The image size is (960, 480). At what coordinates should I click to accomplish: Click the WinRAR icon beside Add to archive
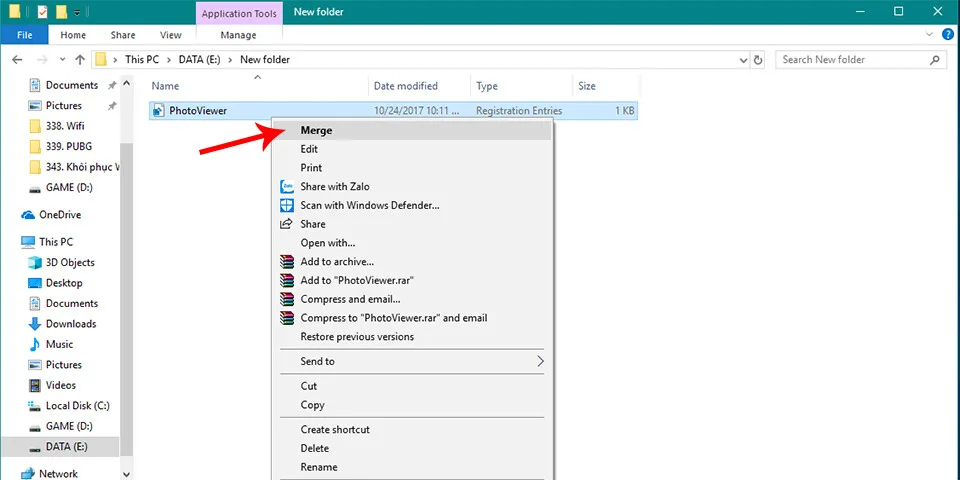[287, 262]
